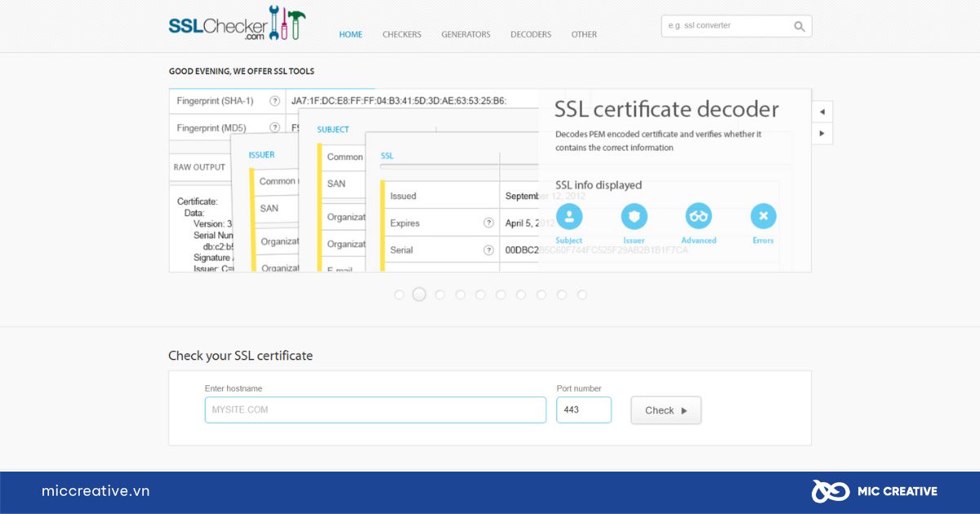The height and width of the screenshot is (514, 980).
Task: Select the Subject info icon
Action: (x=569, y=216)
